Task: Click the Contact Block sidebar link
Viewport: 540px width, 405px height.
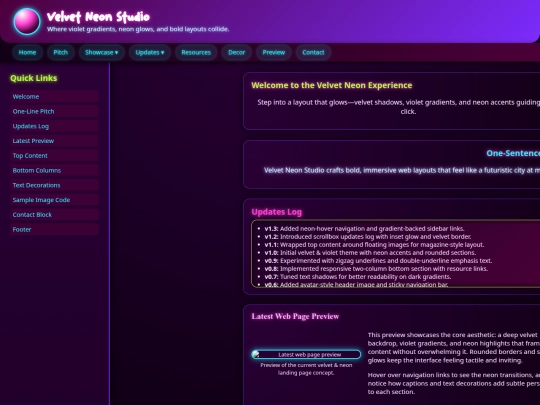Action: click(54, 215)
